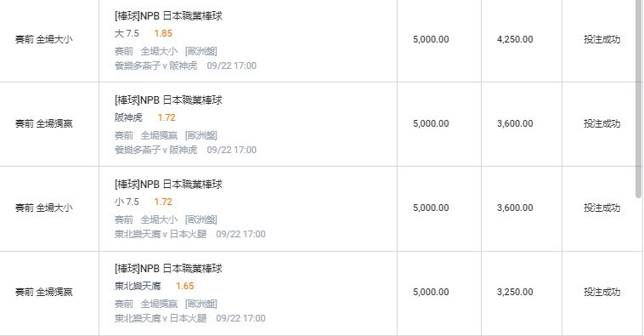Click 投注成功 status in the first row
The image size is (644, 336).
[602, 39]
